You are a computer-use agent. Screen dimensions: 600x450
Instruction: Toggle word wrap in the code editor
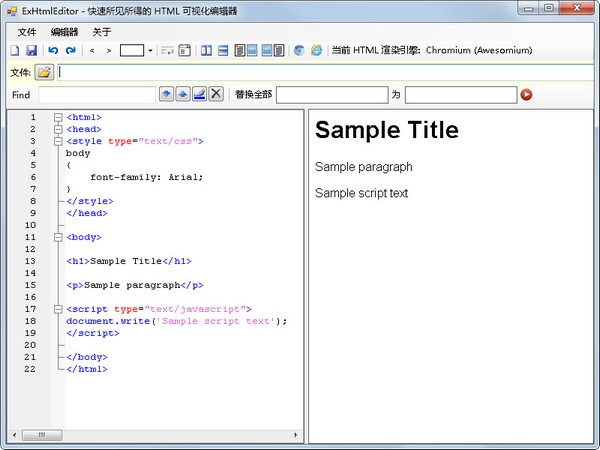click(x=167, y=50)
